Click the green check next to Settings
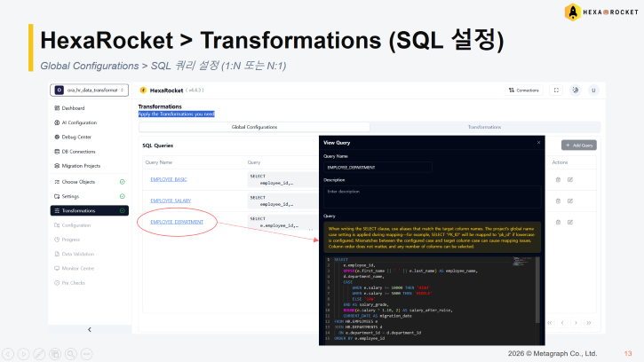Image resolution: width=644 pixels, height=362 pixels. tap(123, 196)
